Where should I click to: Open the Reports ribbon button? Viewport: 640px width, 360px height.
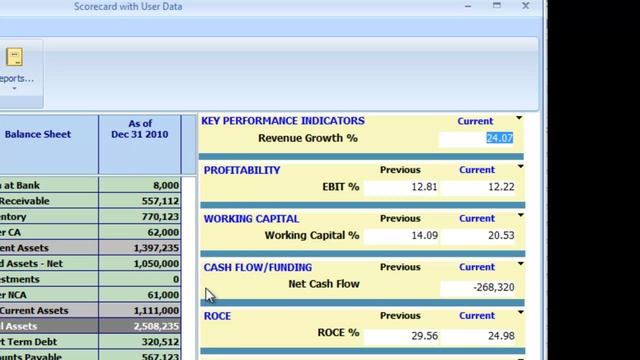tap(16, 67)
